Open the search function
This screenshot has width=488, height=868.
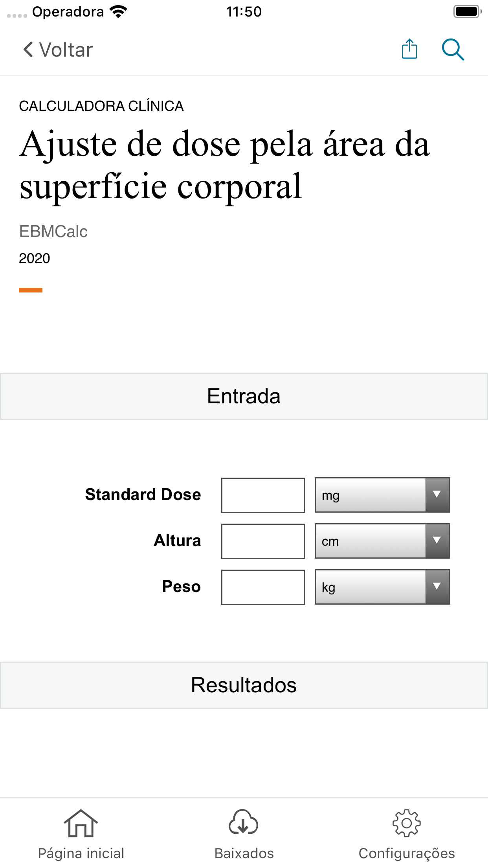click(x=453, y=50)
